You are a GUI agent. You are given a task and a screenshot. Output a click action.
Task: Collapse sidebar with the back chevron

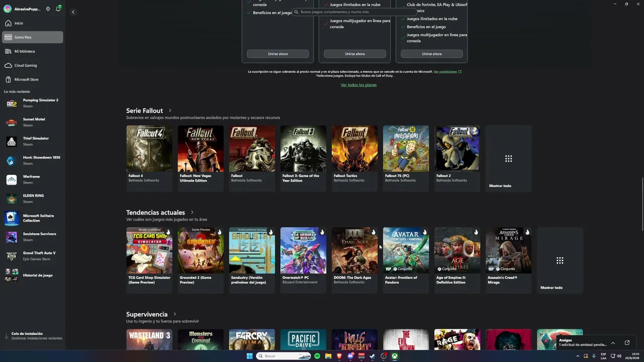(73, 12)
